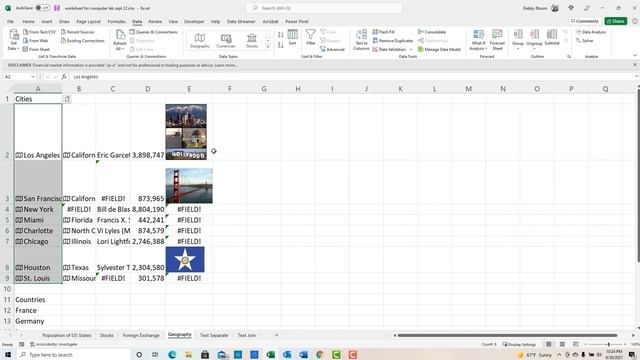This screenshot has height=360, width=640.
Task: Open Existing Connections
Action: tap(82, 40)
